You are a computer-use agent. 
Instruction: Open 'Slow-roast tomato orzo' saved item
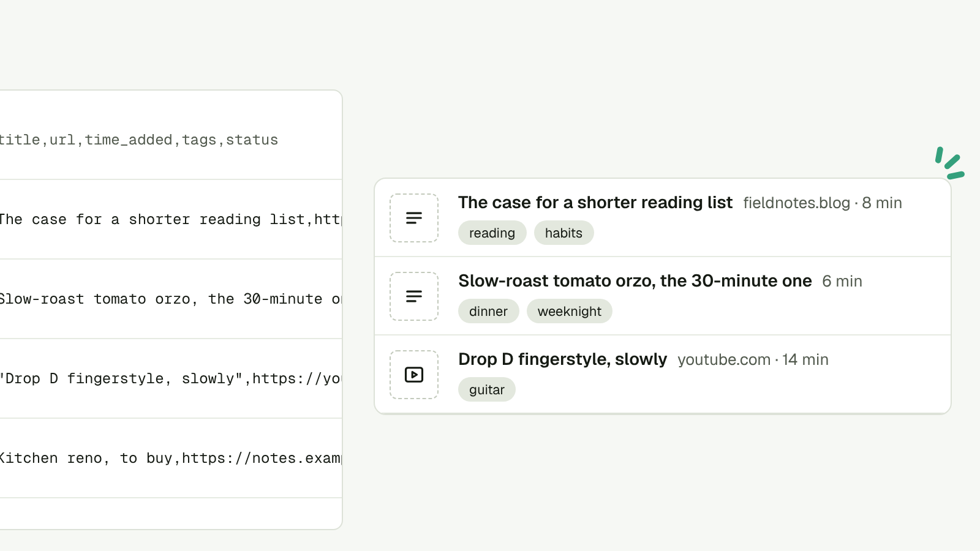[x=635, y=281]
